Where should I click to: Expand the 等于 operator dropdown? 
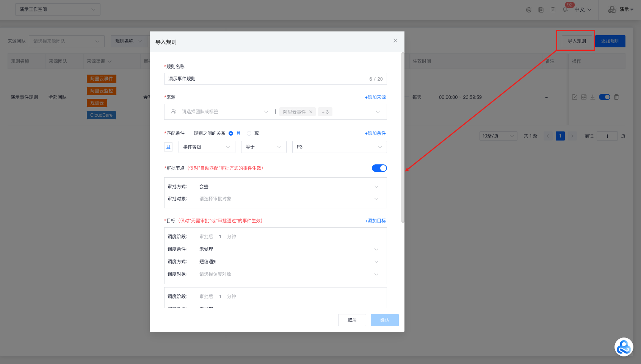coord(263,147)
